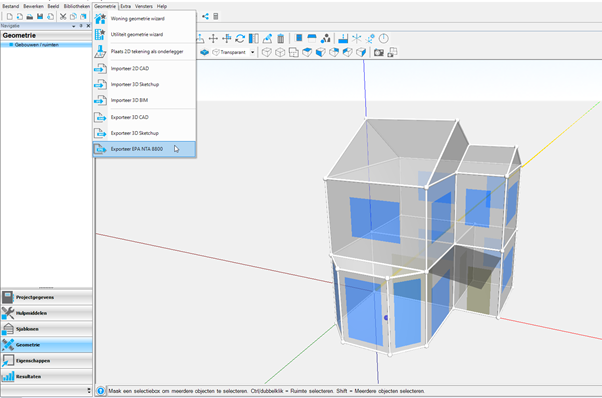Viewport: 602px width, 398px height.
Task: Click the Cut scissors icon
Action: coord(63,17)
